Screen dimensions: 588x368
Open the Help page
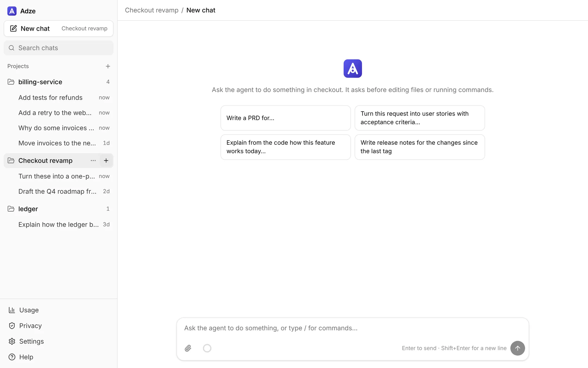coord(58,357)
